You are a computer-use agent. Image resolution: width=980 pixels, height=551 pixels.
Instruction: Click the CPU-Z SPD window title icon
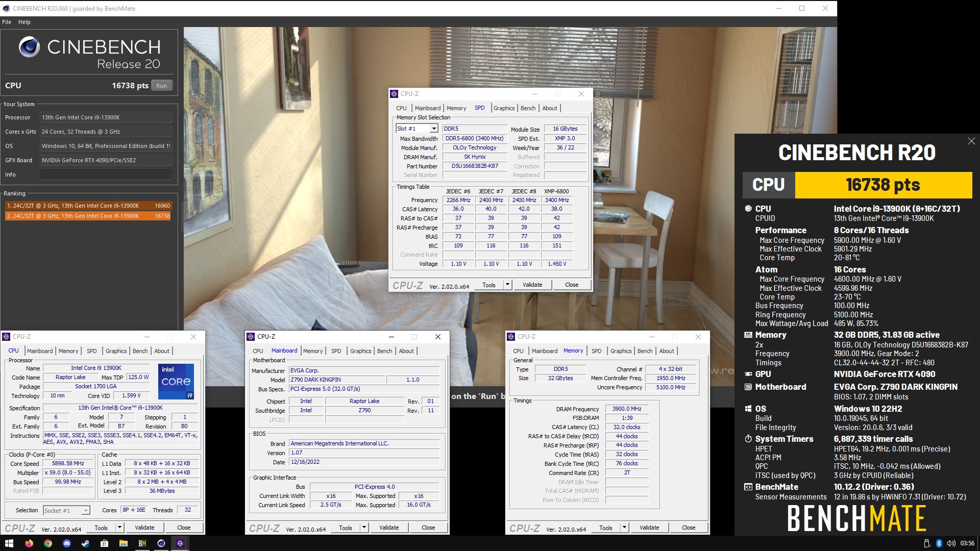pyautogui.click(x=394, y=94)
